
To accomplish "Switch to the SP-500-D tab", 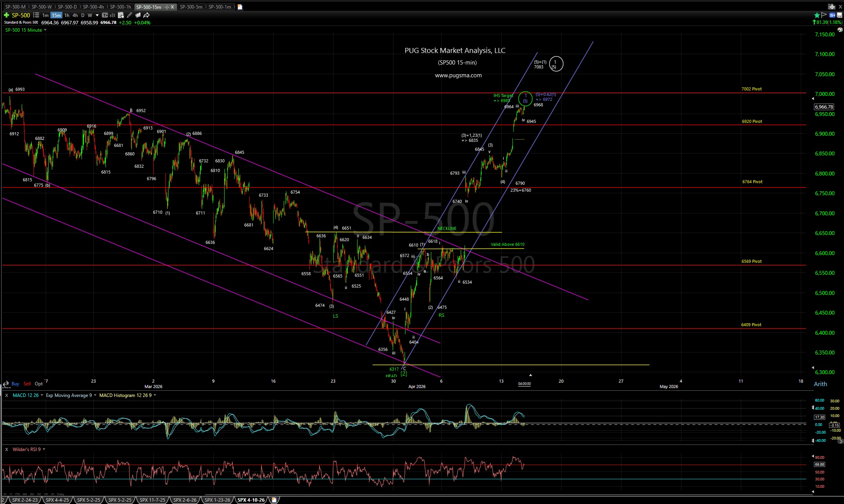I will [67, 7].
